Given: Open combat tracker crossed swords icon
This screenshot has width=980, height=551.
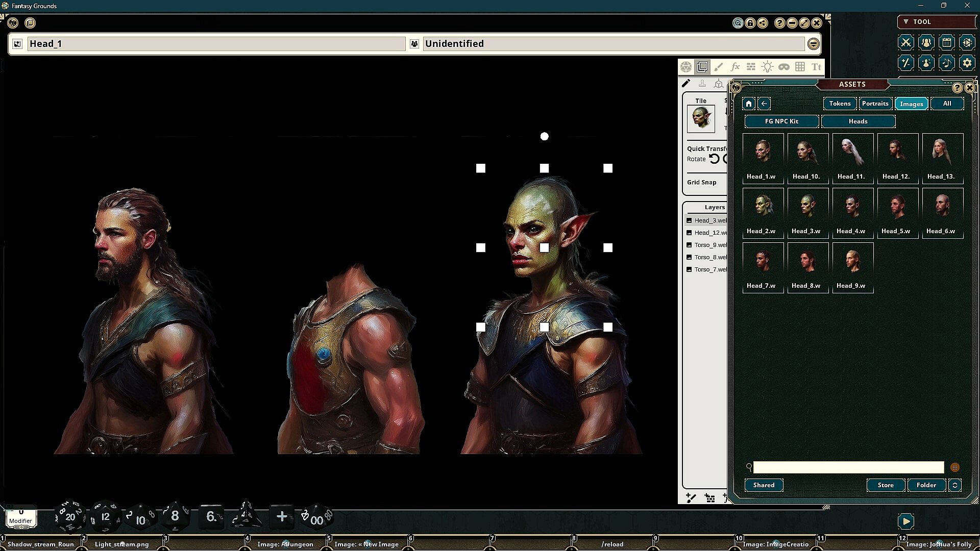Looking at the screenshot, I should coord(905,42).
